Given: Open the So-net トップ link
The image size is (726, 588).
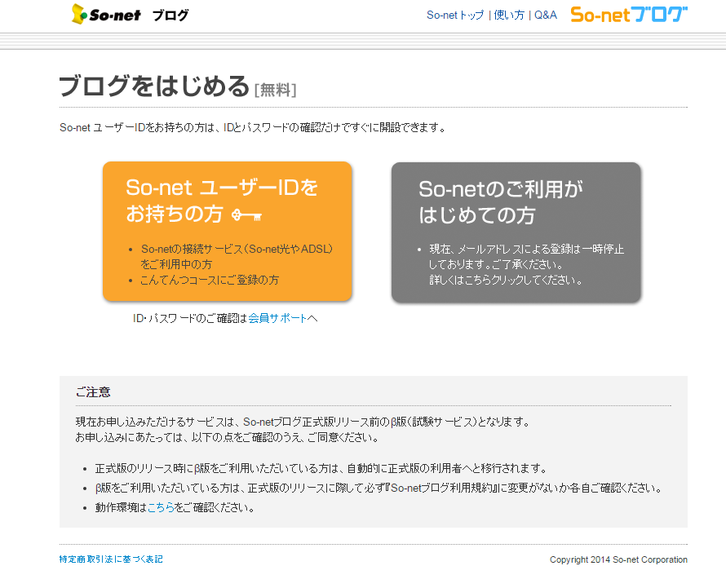Looking at the screenshot, I should (455, 15).
